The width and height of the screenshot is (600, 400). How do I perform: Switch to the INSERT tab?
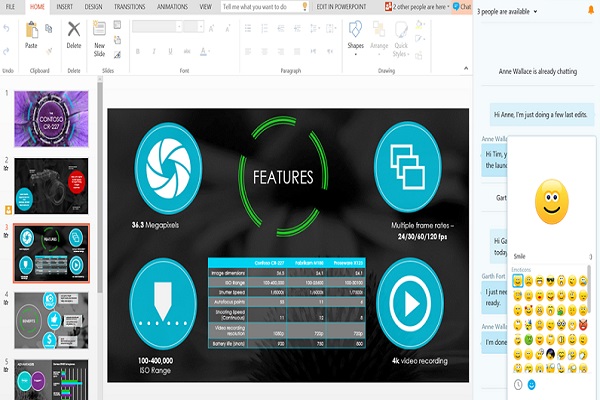(x=64, y=7)
